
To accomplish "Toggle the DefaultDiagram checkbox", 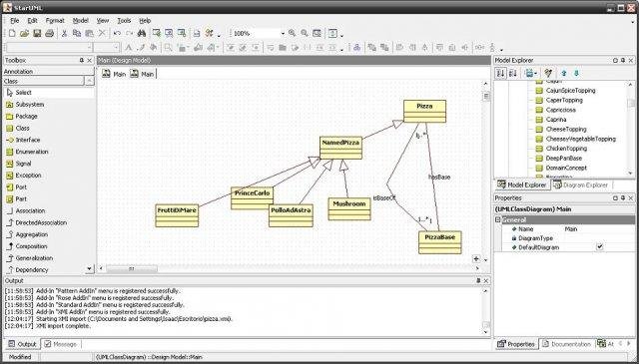I will (599, 246).
